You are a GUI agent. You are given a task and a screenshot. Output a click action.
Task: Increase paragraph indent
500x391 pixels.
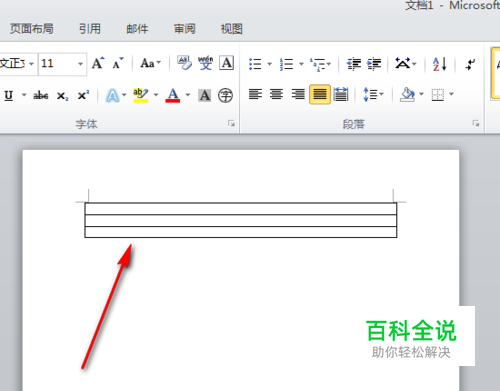coord(374,63)
